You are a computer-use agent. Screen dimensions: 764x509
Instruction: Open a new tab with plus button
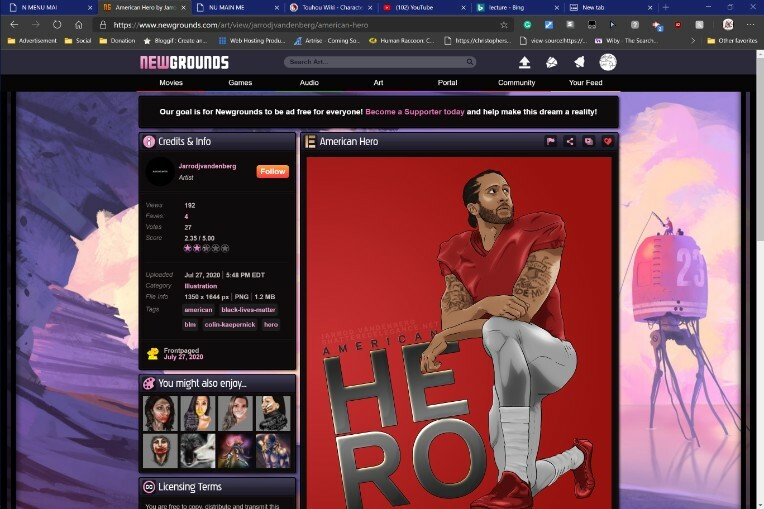coord(666,7)
